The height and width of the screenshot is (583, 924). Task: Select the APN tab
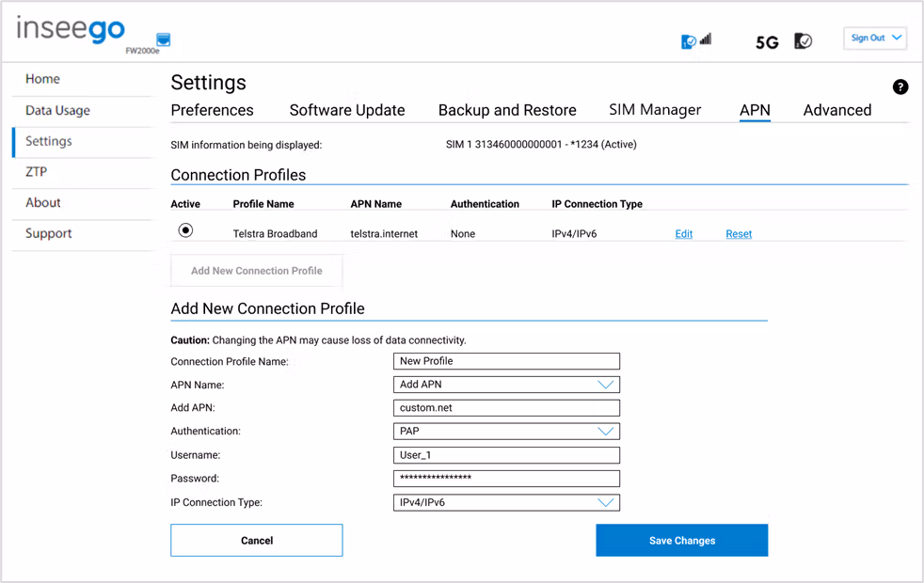point(755,110)
